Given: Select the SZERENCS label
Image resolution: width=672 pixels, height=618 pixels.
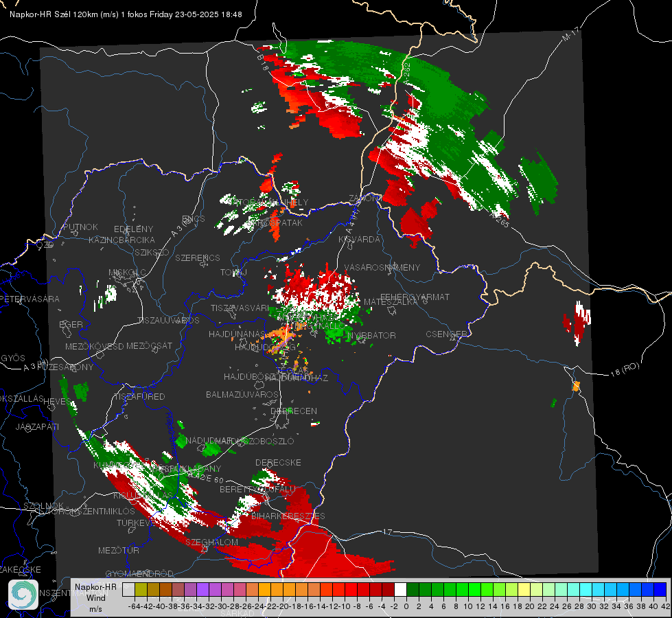Looking at the screenshot, I should pos(198,257).
